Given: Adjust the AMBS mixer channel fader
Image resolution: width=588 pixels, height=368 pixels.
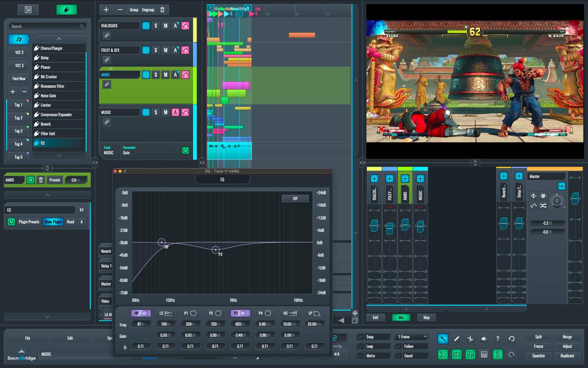Looking at the screenshot, I should click(405, 224).
